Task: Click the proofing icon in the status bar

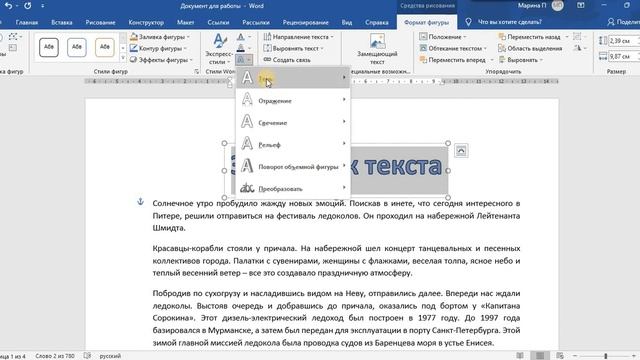Action: [87, 356]
